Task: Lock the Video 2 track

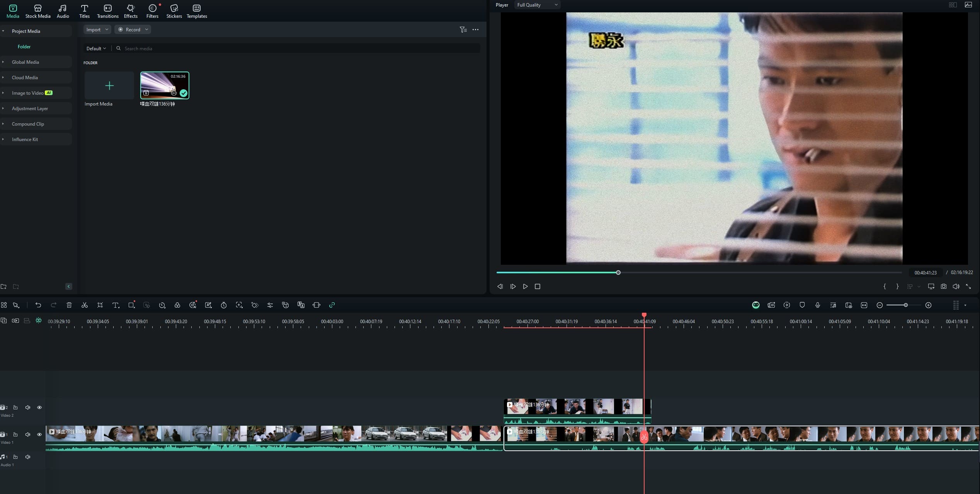Action: click(15, 407)
